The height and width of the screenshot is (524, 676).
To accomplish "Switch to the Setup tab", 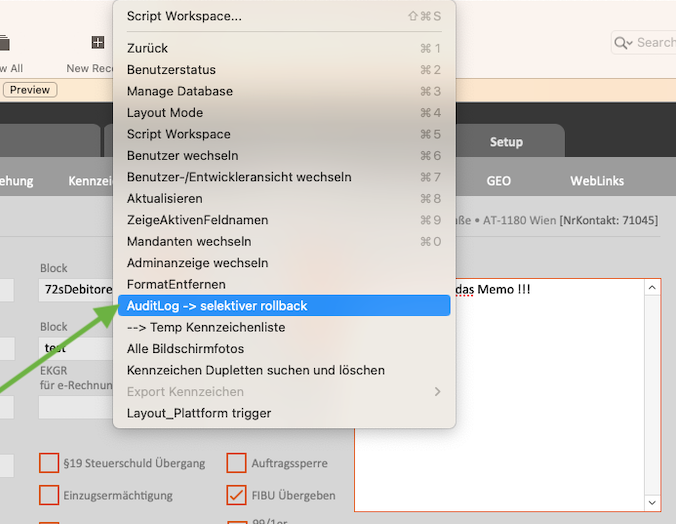I will coord(506,142).
